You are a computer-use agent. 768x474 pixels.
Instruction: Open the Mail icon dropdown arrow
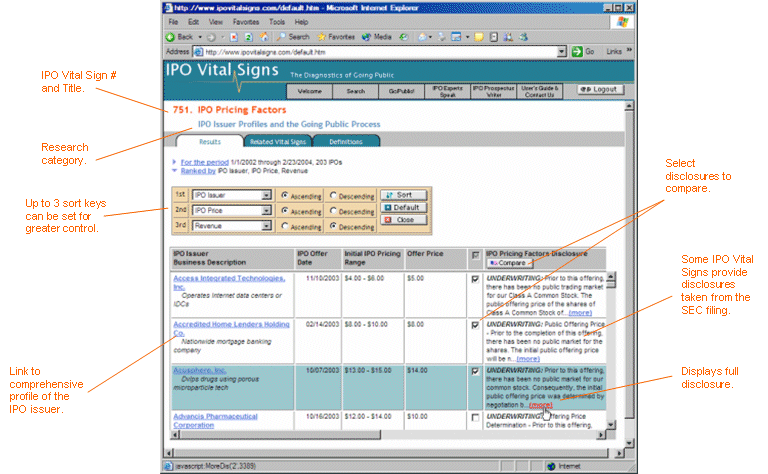point(430,37)
